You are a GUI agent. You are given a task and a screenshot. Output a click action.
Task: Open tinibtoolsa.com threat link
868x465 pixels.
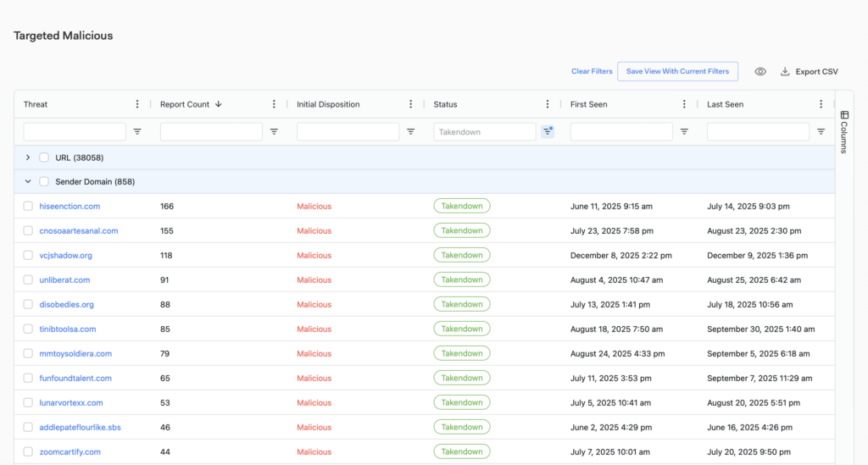pyautogui.click(x=68, y=329)
